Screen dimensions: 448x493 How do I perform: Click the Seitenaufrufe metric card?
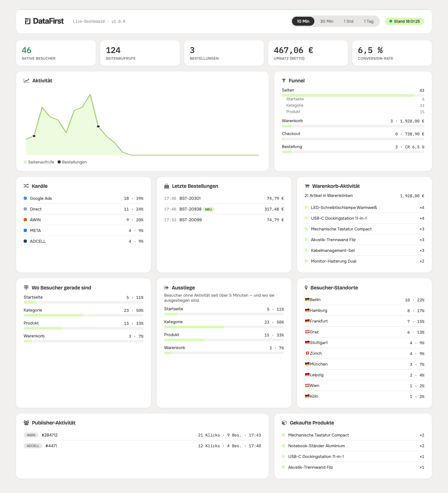(x=140, y=53)
